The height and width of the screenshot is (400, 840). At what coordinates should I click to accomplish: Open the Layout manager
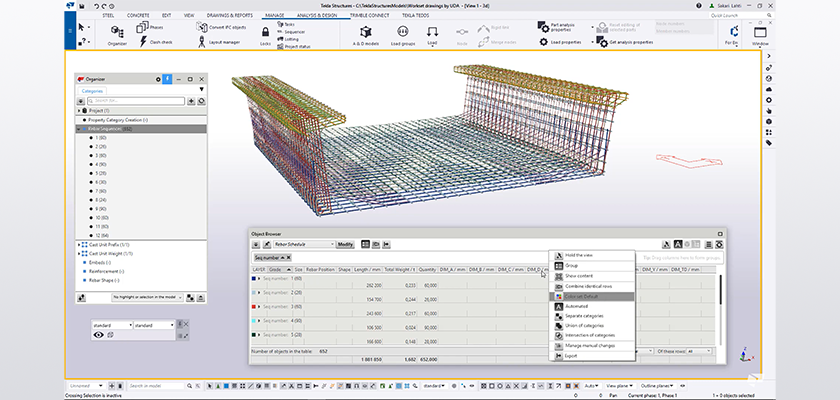click(219, 42)
